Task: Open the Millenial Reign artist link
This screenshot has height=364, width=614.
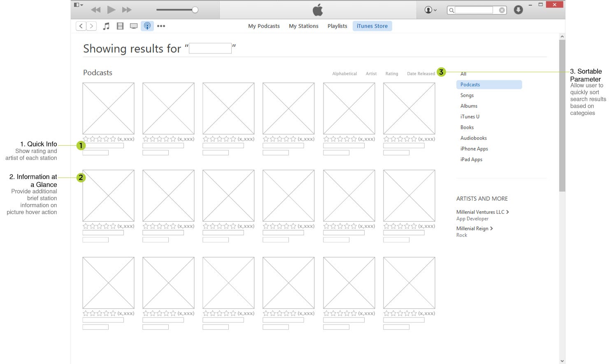Action: tap(474, 228)
